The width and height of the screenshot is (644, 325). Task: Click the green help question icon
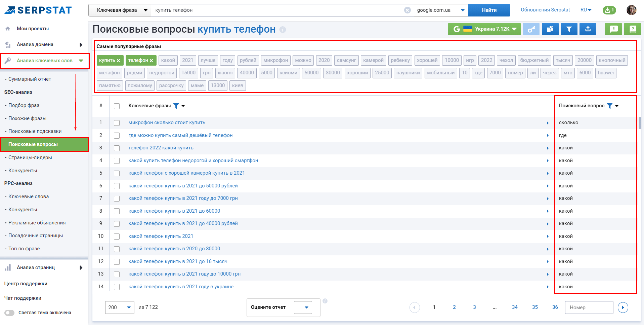click(633, 29)
